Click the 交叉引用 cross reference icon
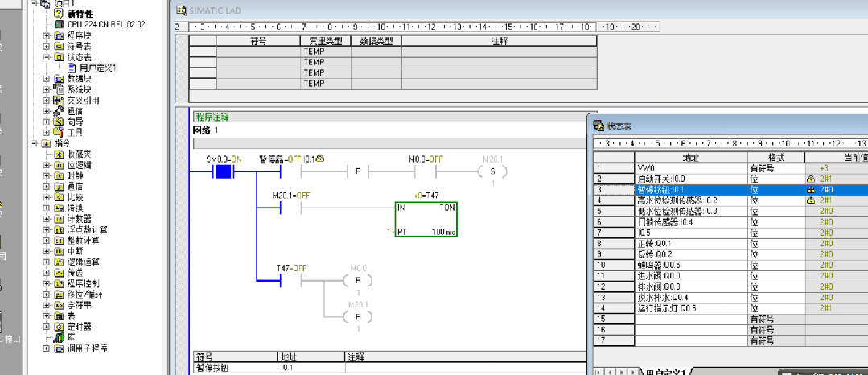The image size is (868, 375). pos(60,101)
